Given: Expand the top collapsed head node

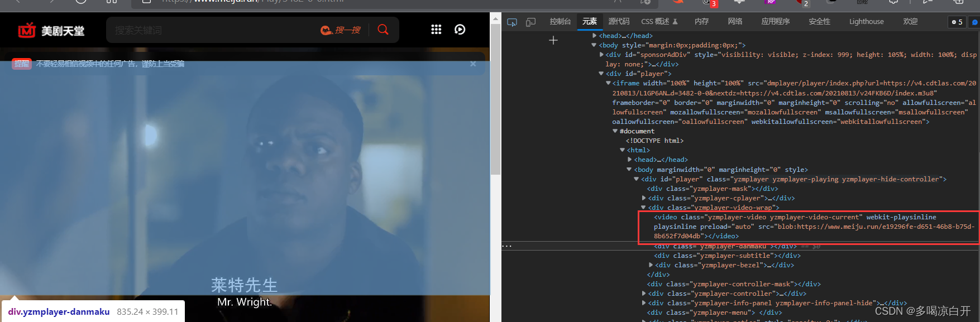Looking at the screenshot, I should 594,36.
